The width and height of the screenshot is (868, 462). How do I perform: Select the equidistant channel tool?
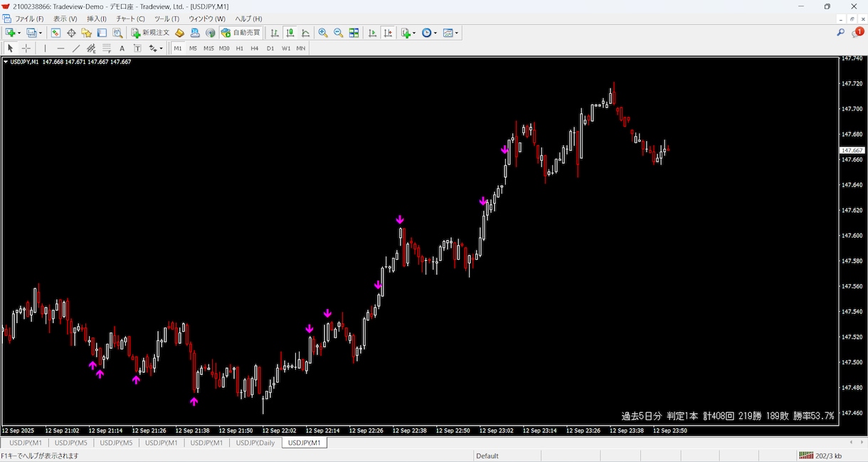tap(91, 48)
